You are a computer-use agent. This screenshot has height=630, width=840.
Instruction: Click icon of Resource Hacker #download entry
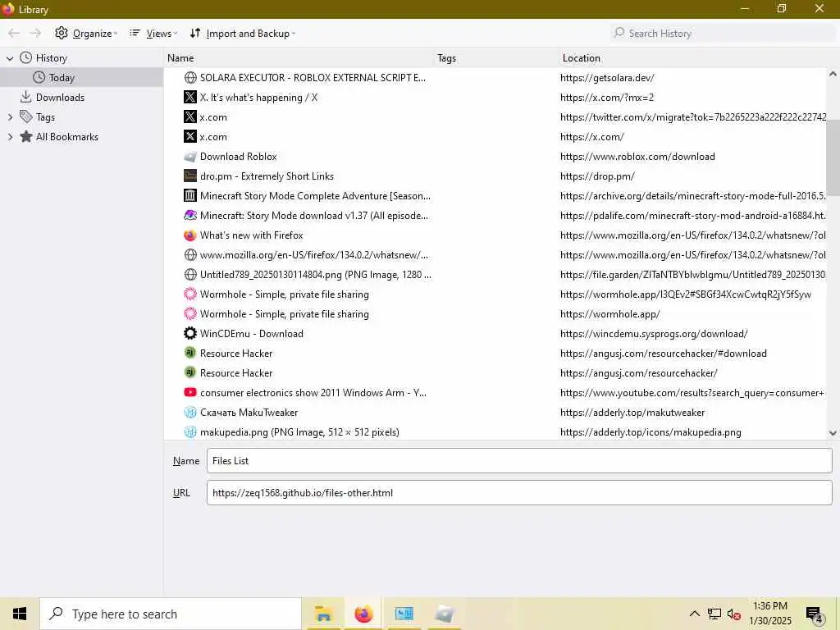click(190, 353)
